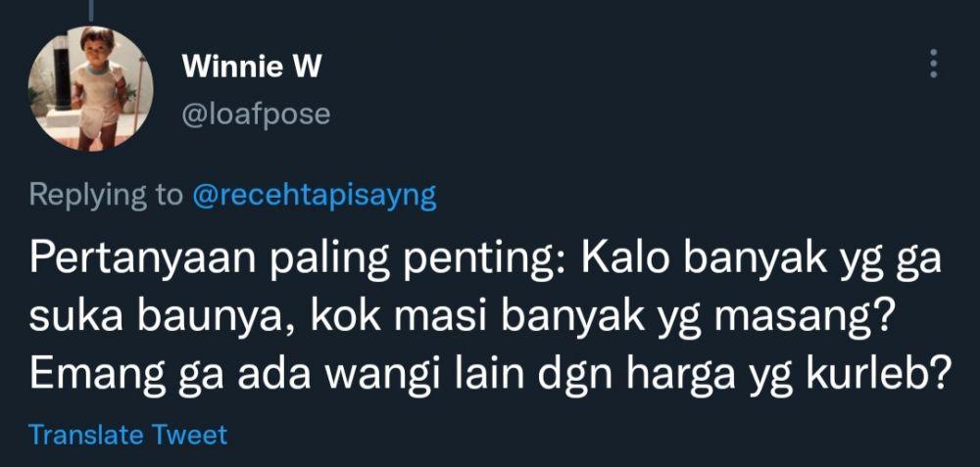Open the three-dot more options menu

pos(933,64)
